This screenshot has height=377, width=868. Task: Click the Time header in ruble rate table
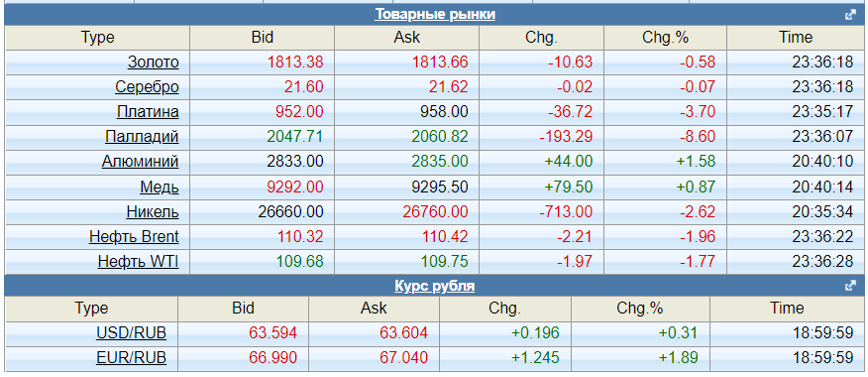pyautogui.click(x=787, y=308)
